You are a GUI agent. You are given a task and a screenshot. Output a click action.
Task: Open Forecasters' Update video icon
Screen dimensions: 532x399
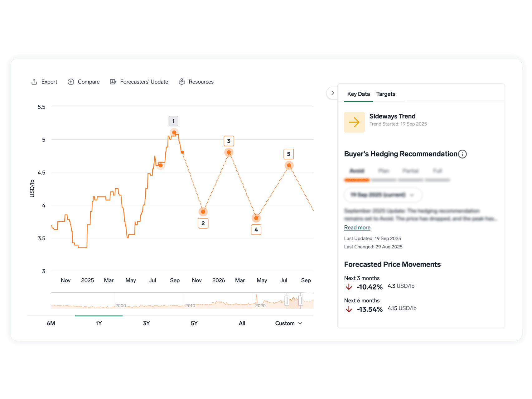tap(113, 82)
